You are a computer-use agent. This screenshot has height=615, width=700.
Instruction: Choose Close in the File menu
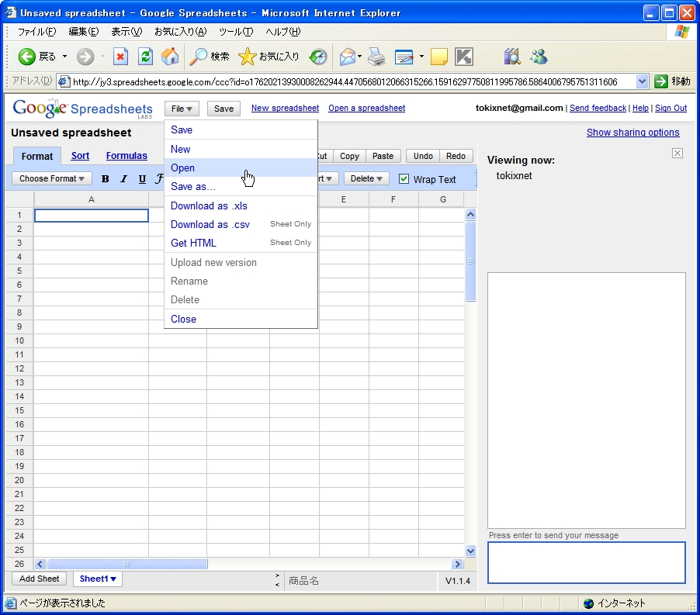[x=241, y=319]
